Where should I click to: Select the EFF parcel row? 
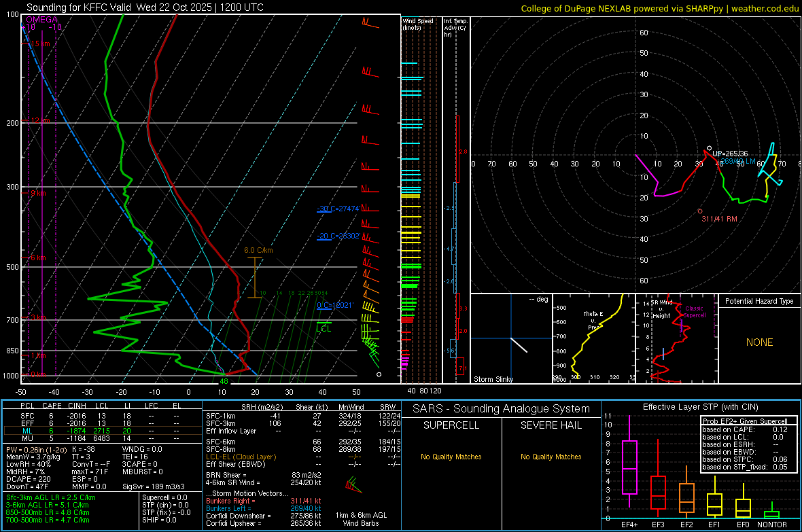coord(101,423)
